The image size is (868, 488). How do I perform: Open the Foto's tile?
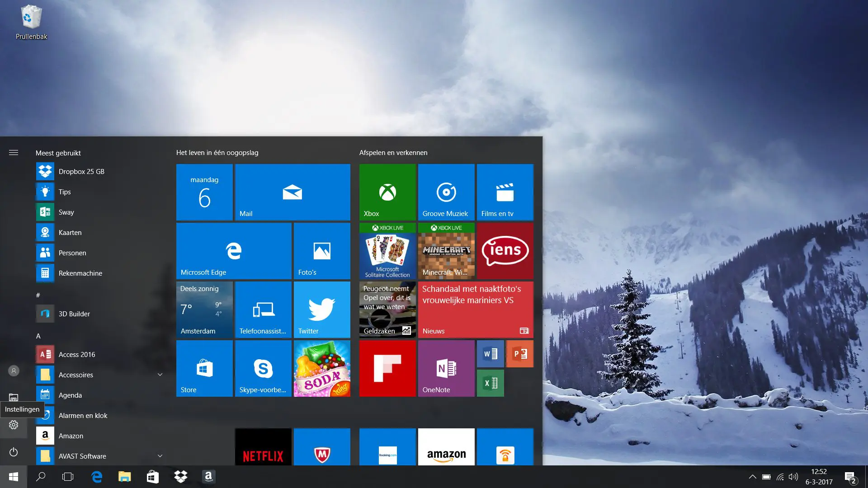coord(322,251)
